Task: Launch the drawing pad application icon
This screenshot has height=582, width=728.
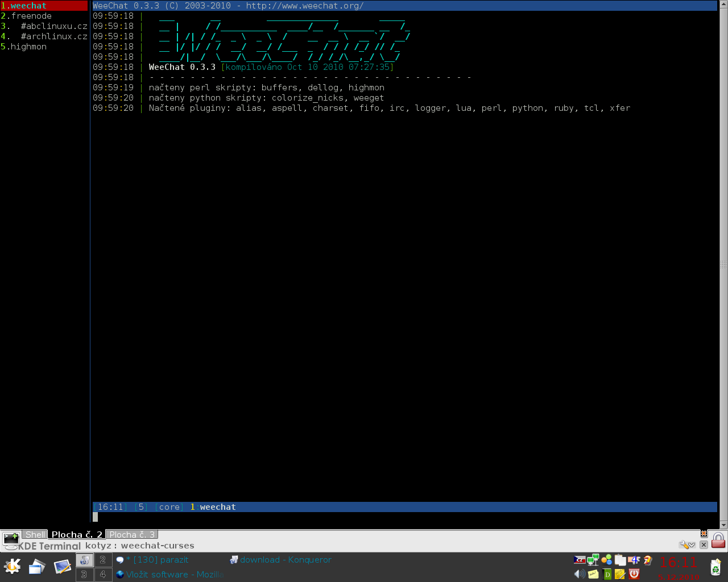Action: tap(63, 567)
